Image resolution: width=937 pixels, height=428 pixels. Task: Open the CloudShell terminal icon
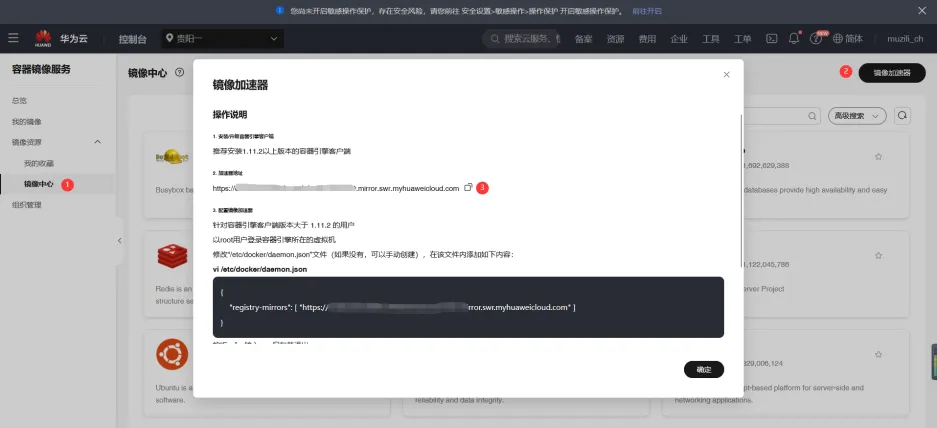pyautogui.click(x=771, y=38)
